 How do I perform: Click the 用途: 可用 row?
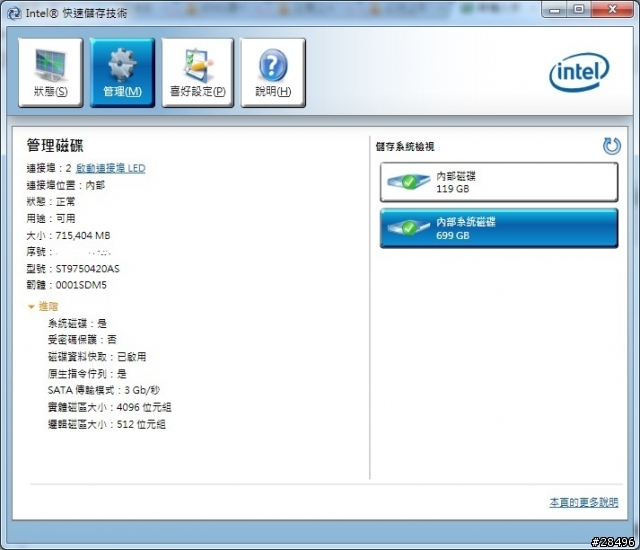(x=51, y=218)
